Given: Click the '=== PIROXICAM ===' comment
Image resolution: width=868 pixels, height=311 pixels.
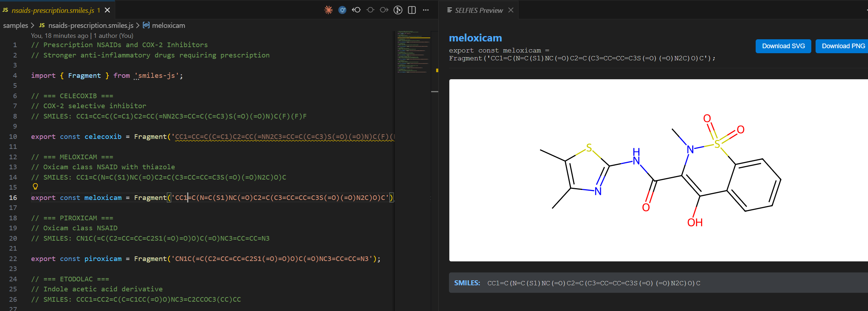Looking at the screenshot, I should 72,218.
